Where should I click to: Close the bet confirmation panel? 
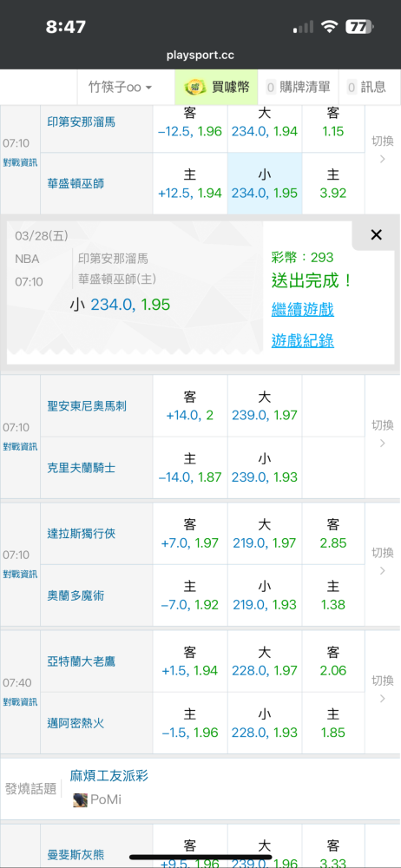(376, 235)
